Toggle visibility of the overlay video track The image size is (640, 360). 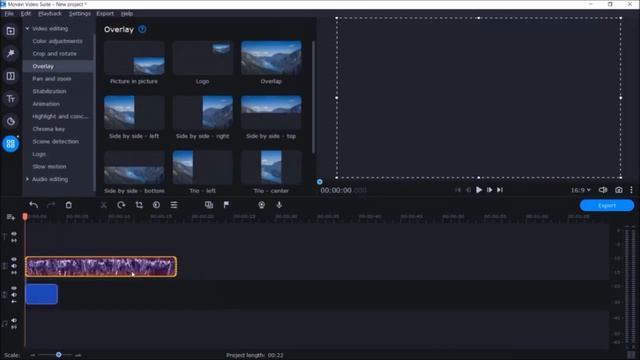click(x=14, y=259)
